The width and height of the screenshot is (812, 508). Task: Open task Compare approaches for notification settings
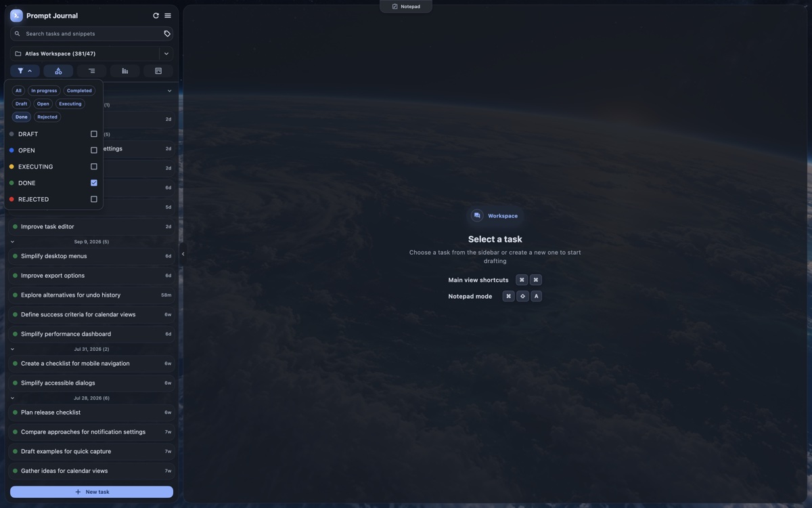coord(91,432)
